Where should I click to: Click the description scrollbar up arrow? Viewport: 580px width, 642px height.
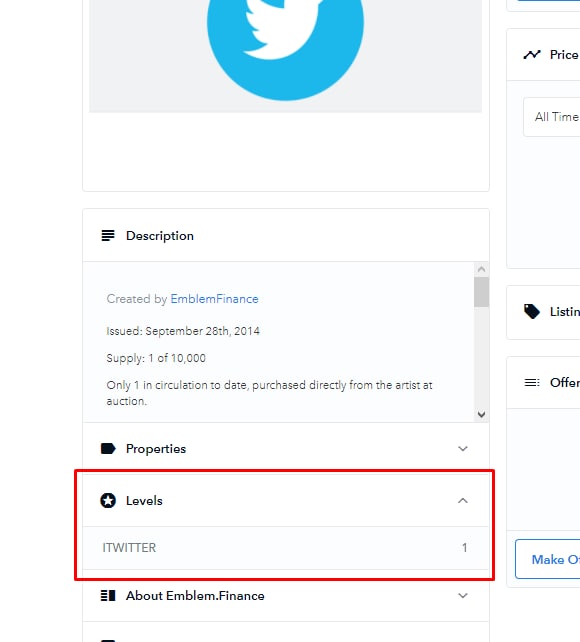pos(481,269)
